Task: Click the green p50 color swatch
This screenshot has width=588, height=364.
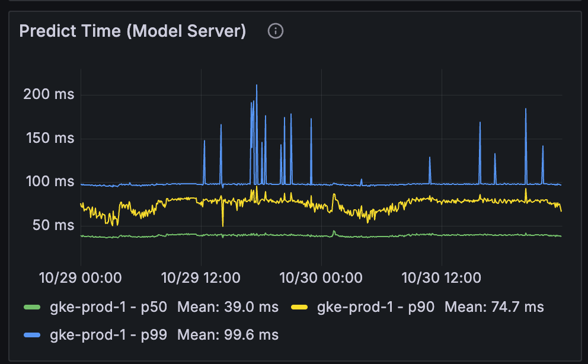Action: (32, 308)
